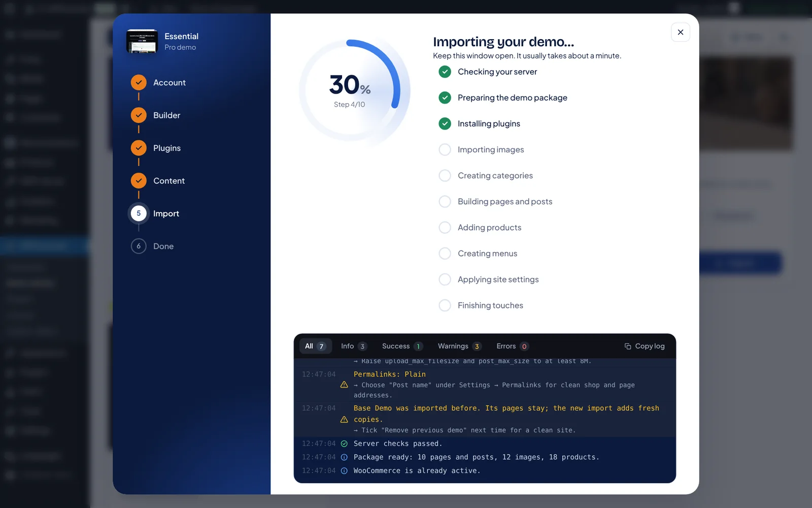
Task: Click the circle beside Applying site settings
Action: (x=445, y=279)
